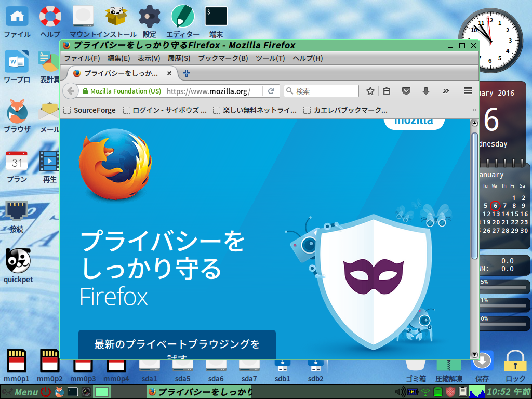Click the カエレバブックマーク... bookmark
The height and width of the screenshot is (399, 532).
tap(345, 110)
